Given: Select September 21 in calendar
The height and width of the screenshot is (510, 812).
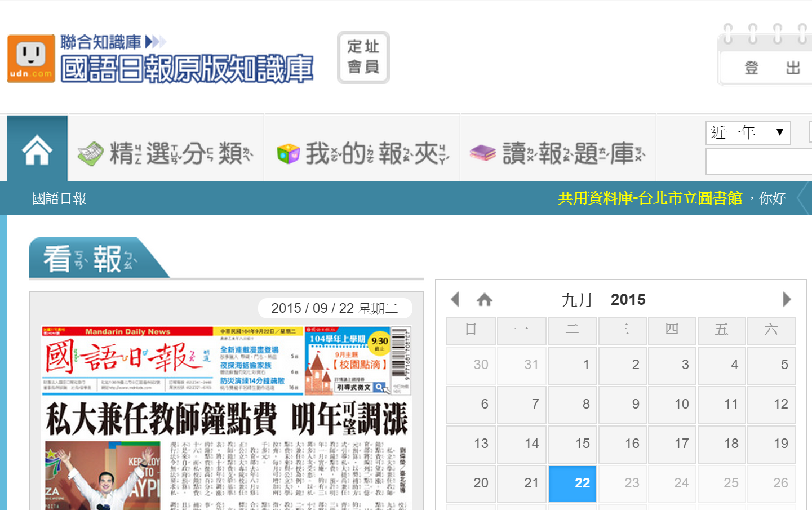Looking at the screenshot, I should (522, 484).
